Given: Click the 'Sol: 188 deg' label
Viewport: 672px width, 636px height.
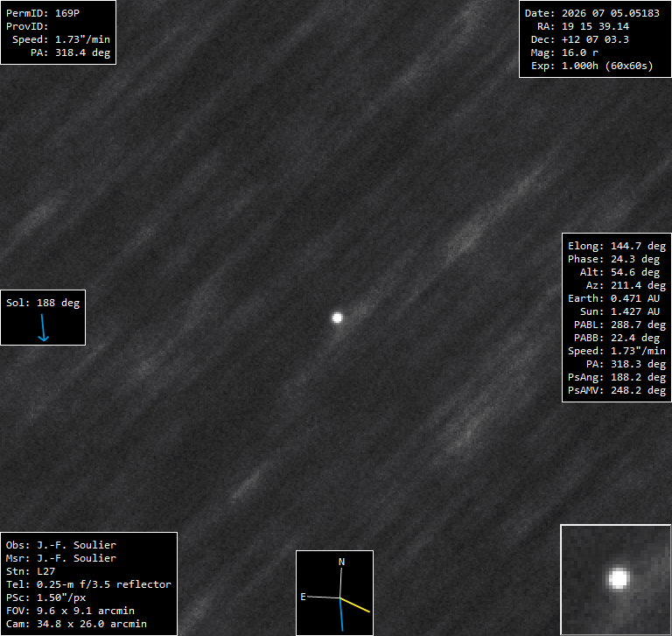Looking at the screenshot, I should 43,303.
